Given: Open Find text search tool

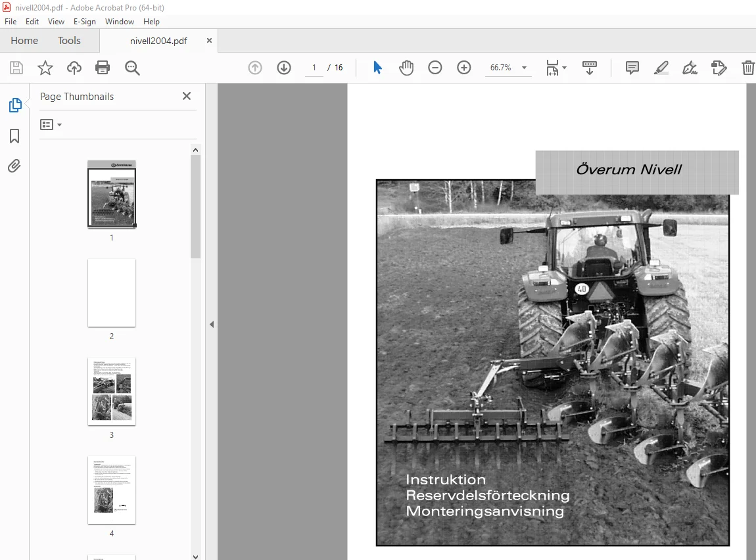Looking at the screenshot, I should pyautogui.click(x=132, y=68).
